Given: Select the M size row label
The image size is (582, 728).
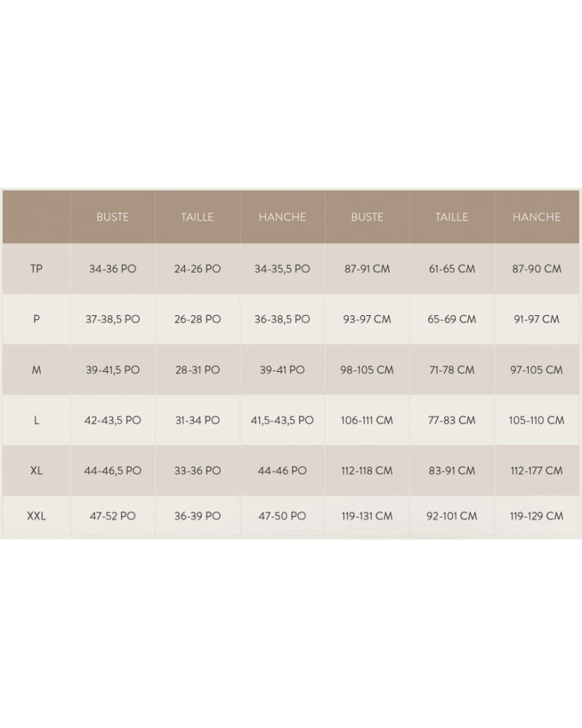Looking at the screenshot, I should 36,370.
